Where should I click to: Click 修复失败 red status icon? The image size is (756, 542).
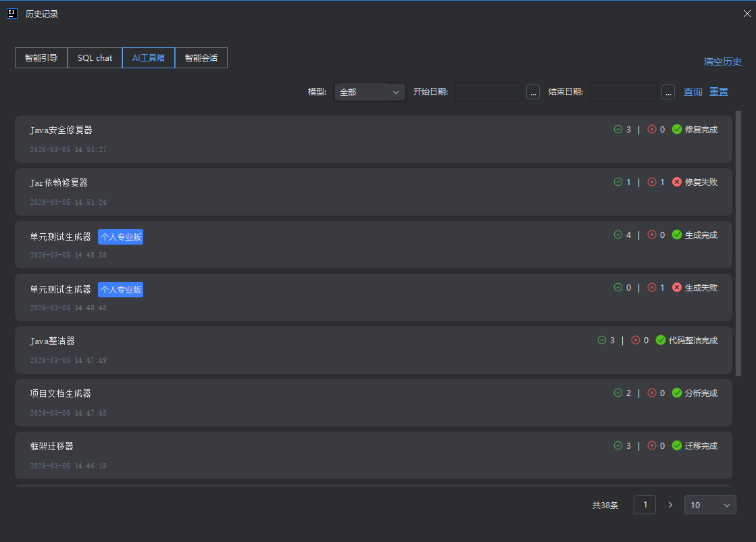pyautogui.click(x=676, y=182)
